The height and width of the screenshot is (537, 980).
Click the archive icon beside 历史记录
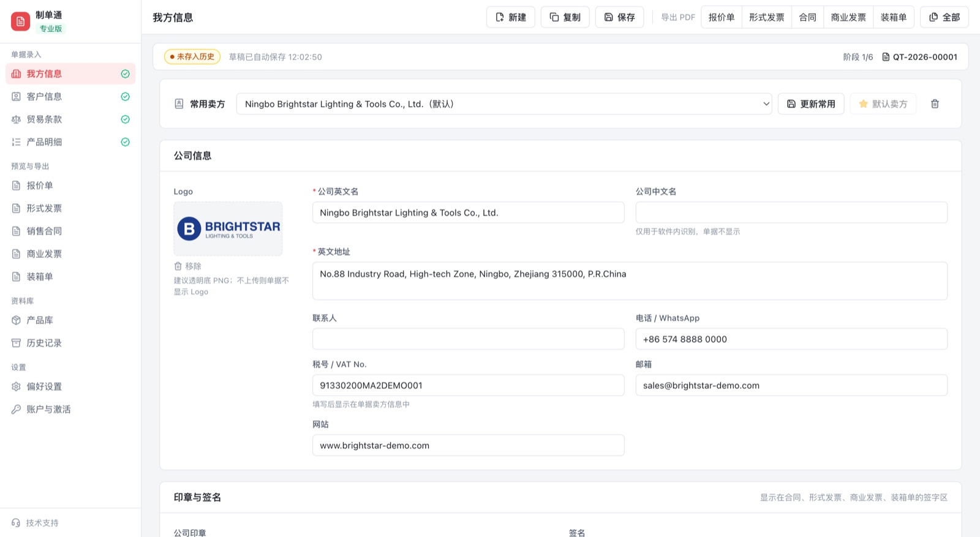[16, 343]
